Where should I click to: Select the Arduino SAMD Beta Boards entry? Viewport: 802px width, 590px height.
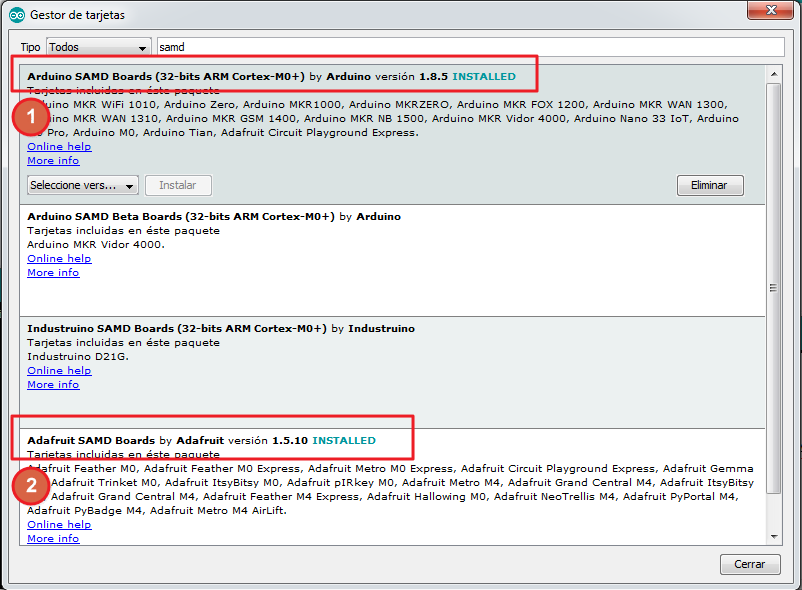click(392, 261)
